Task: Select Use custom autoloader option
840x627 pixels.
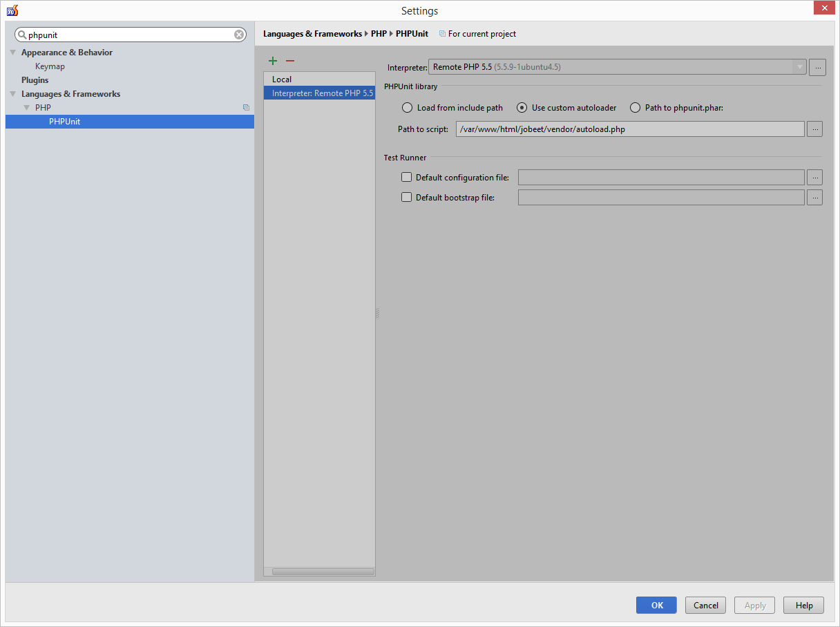Action: [566, 108]
